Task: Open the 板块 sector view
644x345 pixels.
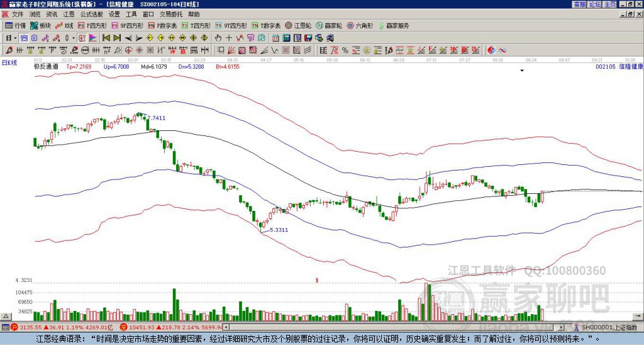Action: (x=40, y=25)
